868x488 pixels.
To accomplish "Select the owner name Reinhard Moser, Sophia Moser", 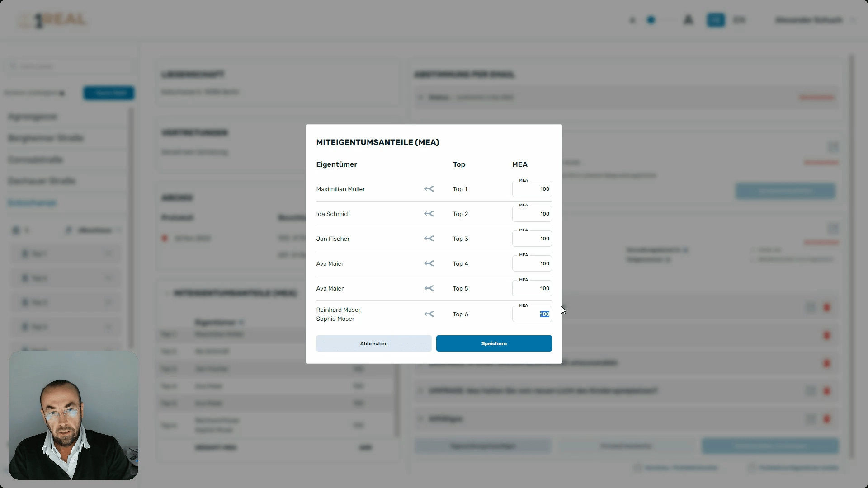I will [339, 314].
